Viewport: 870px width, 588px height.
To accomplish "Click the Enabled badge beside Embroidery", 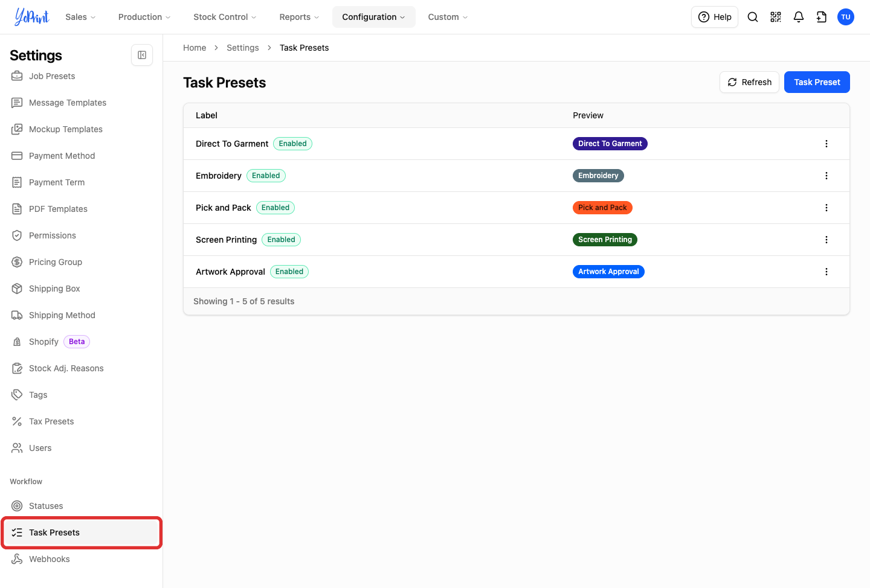I will pyautogui.click(x=266, y=176).
